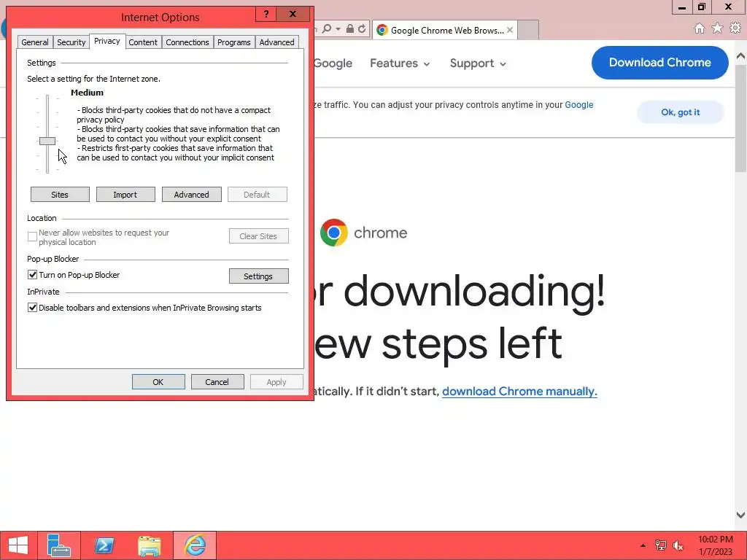Viewport: 747px width, 560px height.
Task: Expand the Support dropdown menu
Action: pos(478,63)
